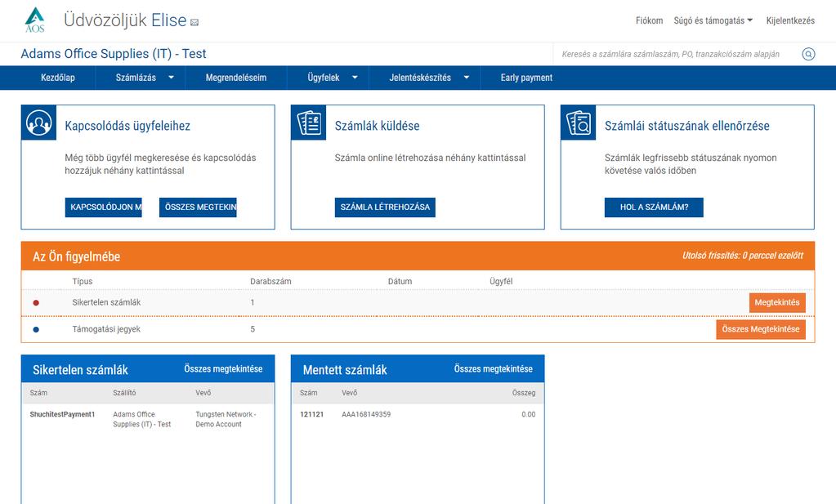This screenshot has width=836, height=504.
Task: Open the Számlázás menu
Action: click(136, 78)
